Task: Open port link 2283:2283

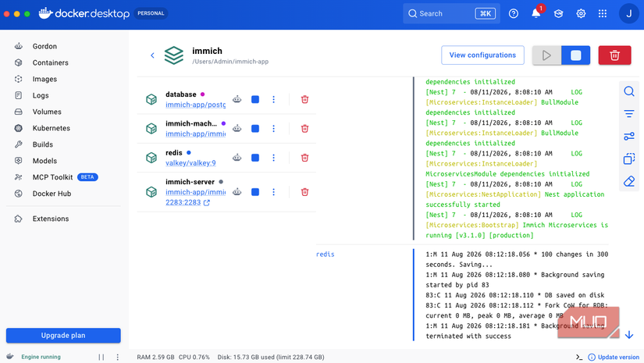Action: 187,202
